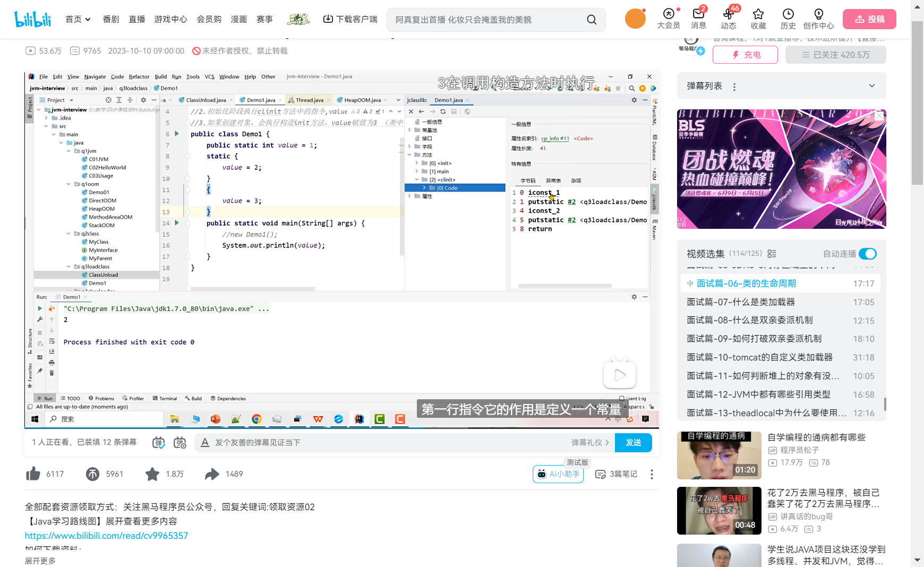The width and height of the screenshot is (924, 567).
Task: Open the bilibili.com/read/cv9965357 link
Action: [x=106, y=536]
